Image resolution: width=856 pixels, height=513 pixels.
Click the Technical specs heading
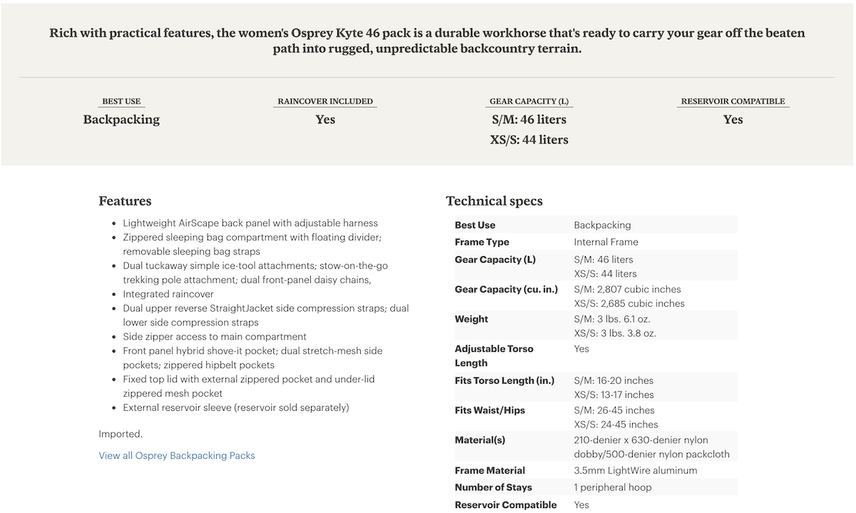[x=494, y=201]
